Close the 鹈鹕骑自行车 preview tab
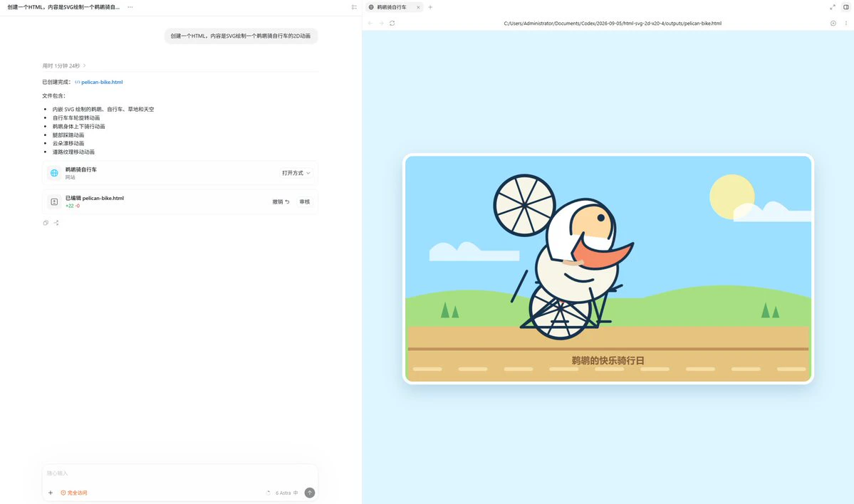This screenshot has height=504, width=854. (418, 7)
